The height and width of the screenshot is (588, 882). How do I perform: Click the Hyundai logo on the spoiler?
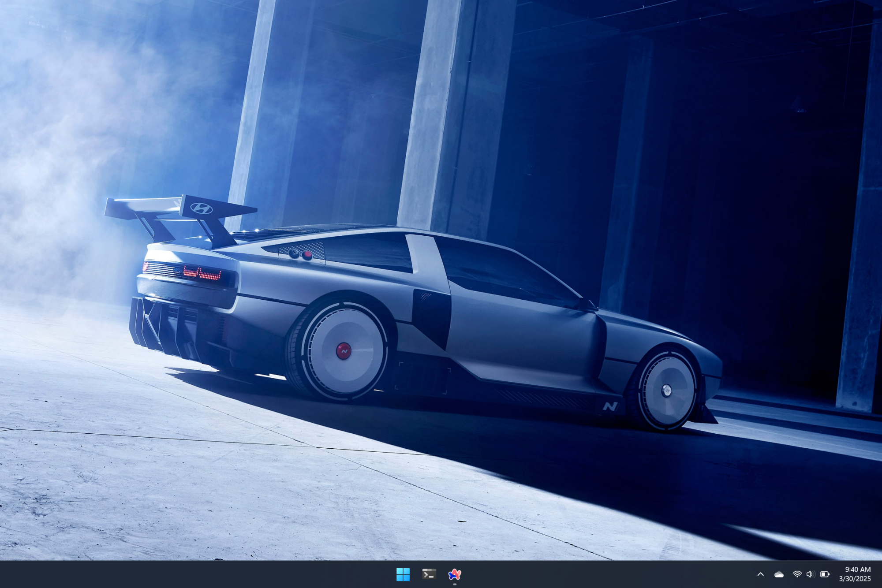[202, 208]
